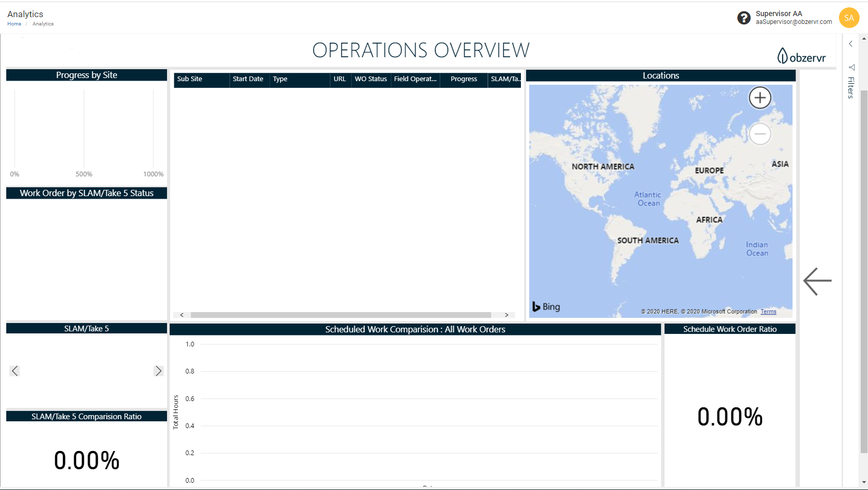Click the table scroll right arrow
This screenshot has width=868, height=490.
[x=506, y=315]
